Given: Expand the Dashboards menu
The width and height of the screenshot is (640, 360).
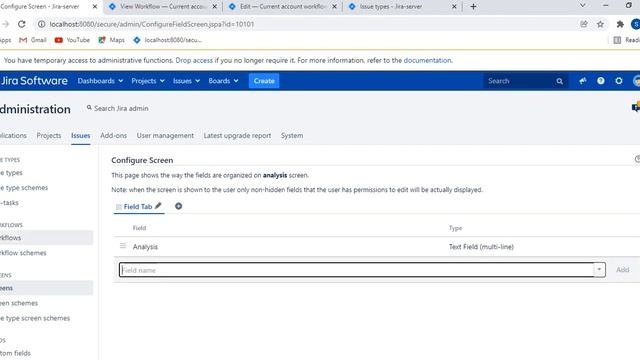Looking at the screenshot, I should [x=100, y=81].
